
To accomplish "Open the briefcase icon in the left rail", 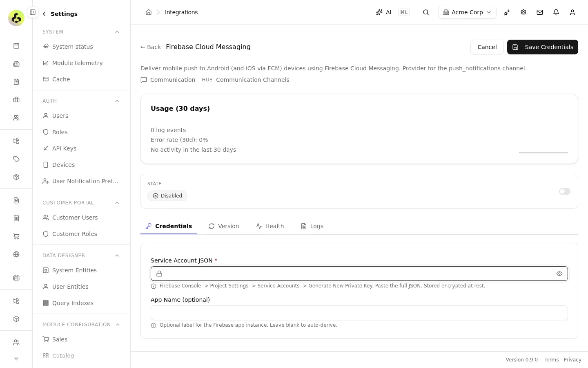I will coord(16,100).
